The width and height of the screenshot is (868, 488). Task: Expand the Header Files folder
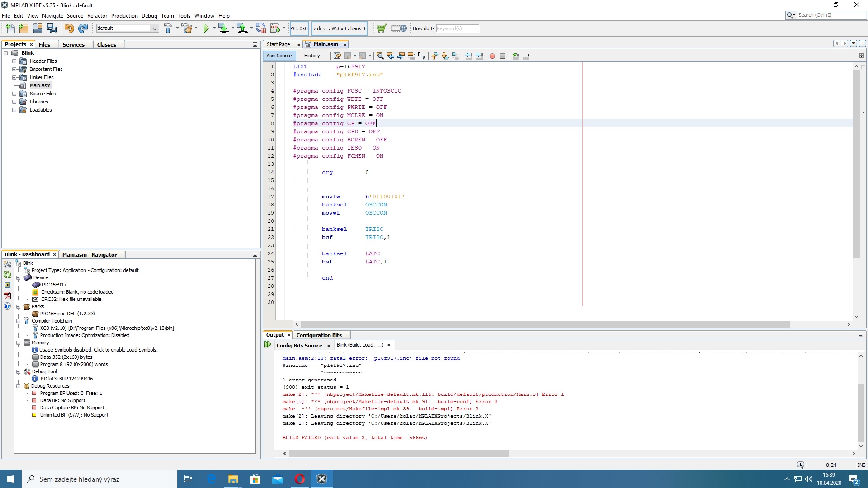14,61
